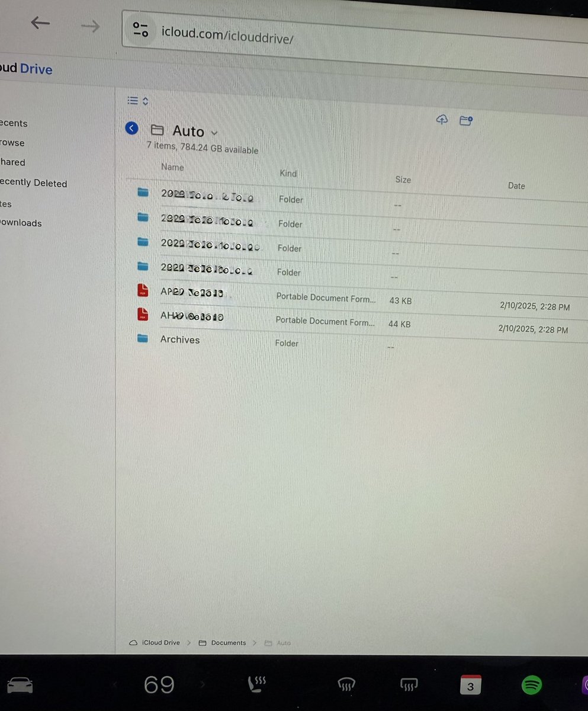This screenshot has width=588, height=711.
Task: Switch to list view using the list icon
Action: [133, 100]
